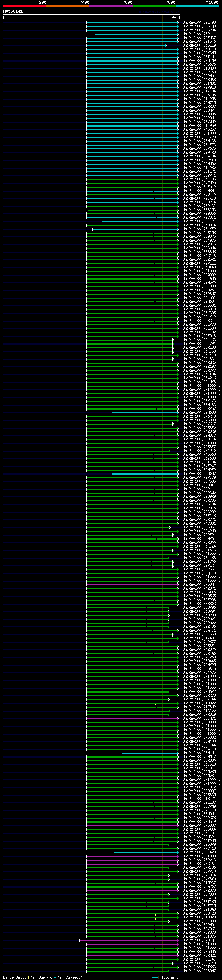This screenshot has height=980, width=222.
Task: Click the purple alignment bar for UniRef100_Q76BH4
Action: click(133, 585)
